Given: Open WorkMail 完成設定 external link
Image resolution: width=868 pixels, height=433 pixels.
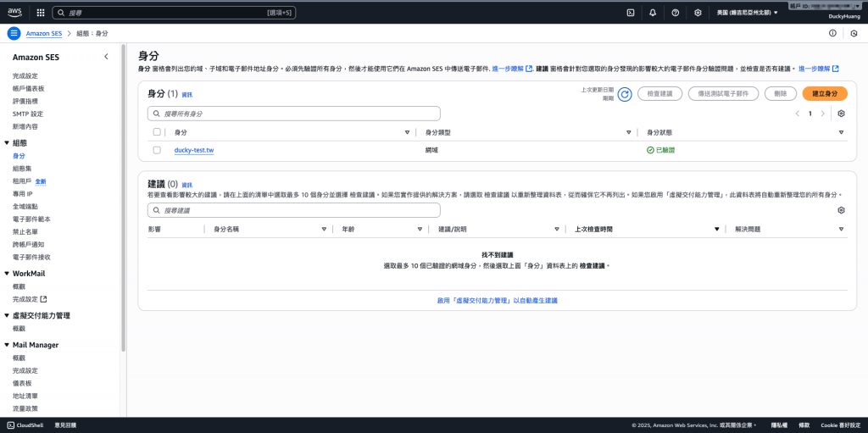Looking at the screenshot, I should click(30, 299).
